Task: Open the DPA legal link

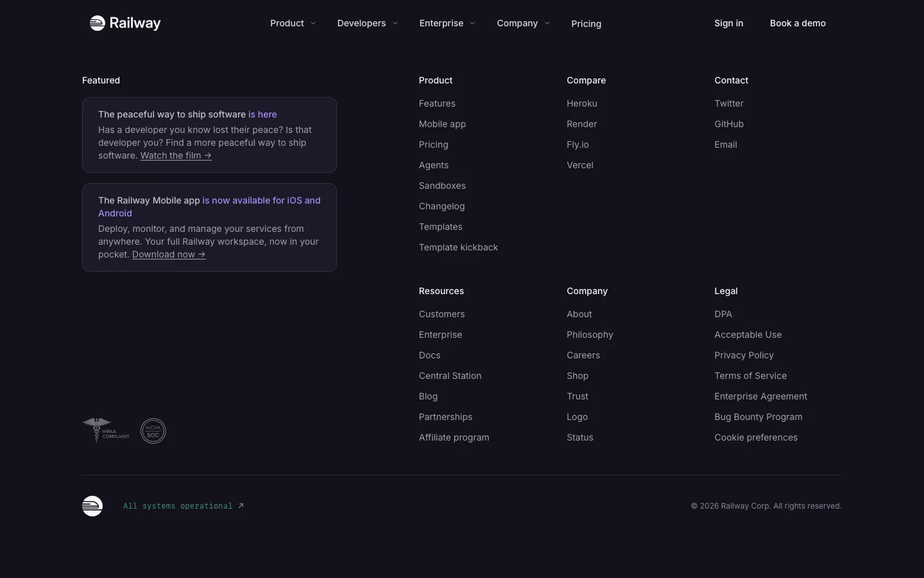Action: pyautogui.click(x=723, y=314)
